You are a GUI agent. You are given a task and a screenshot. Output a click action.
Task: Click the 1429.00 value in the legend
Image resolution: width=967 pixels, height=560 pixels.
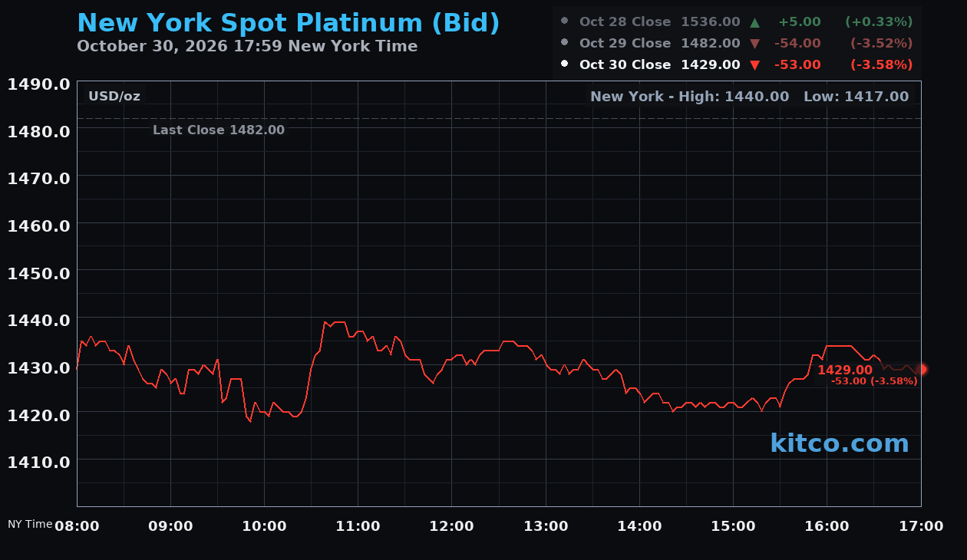pyautogui.click(x=711, y=64)
